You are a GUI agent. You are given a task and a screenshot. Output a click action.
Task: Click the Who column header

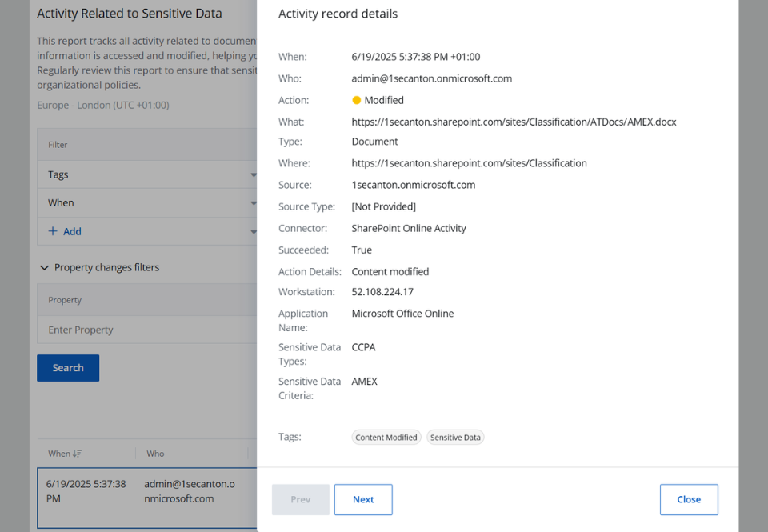pyautogui.click(x=155, y=454)
